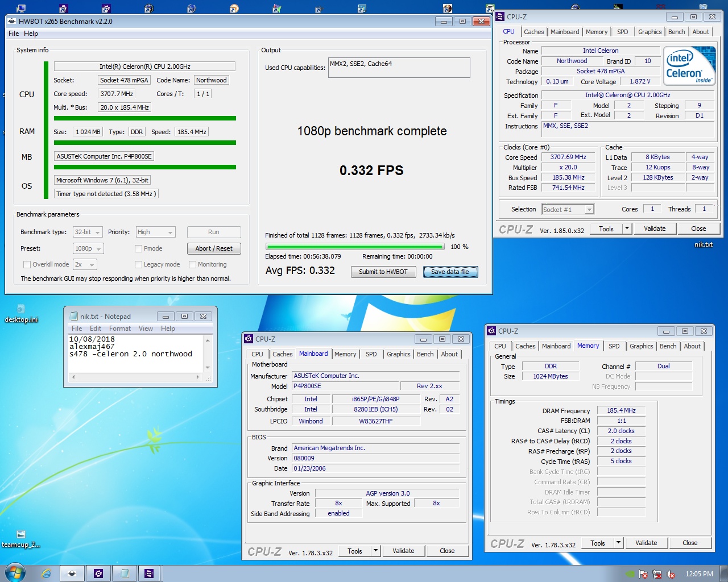Click Submit to HWBOT button

click(x=383, y=272)
